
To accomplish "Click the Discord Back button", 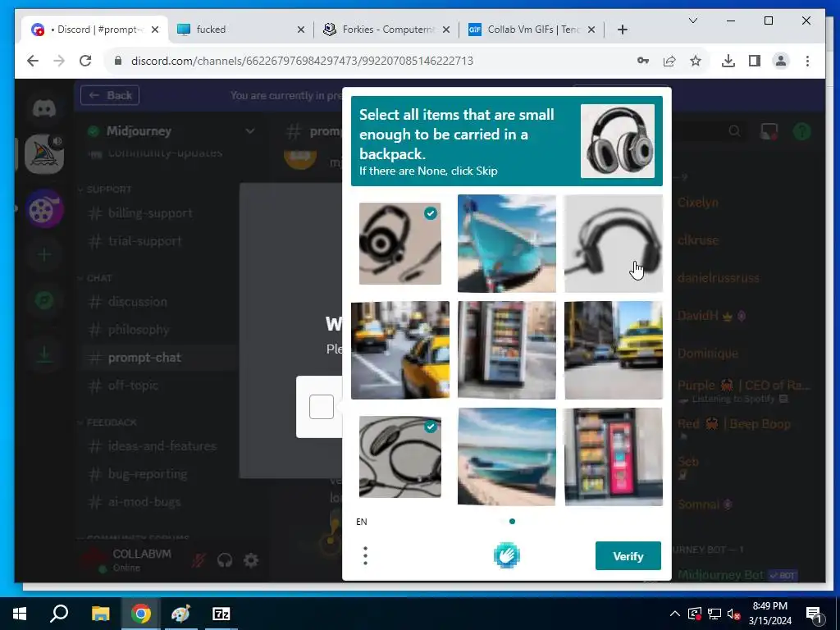I will [x=110, y=95].
